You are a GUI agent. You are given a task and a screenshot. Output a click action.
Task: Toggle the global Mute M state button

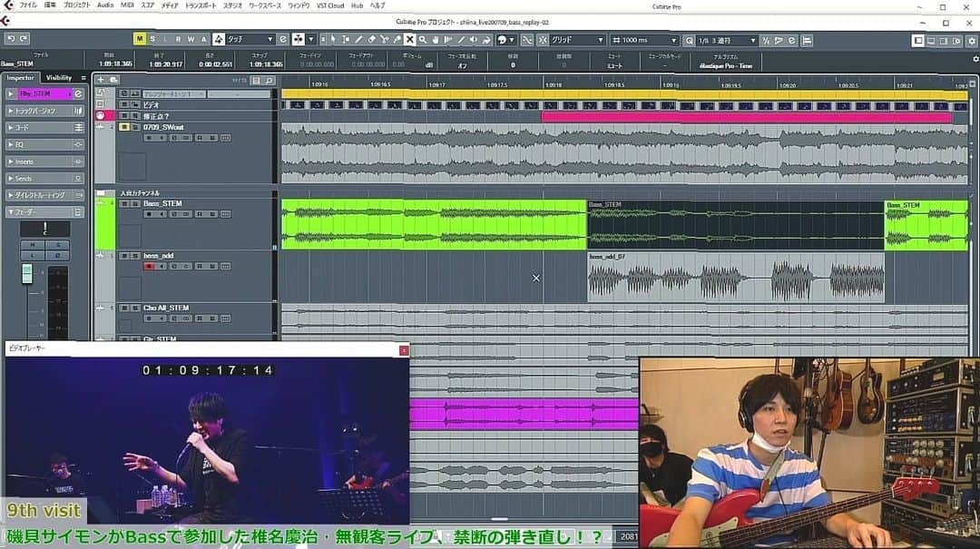[140, 39]
